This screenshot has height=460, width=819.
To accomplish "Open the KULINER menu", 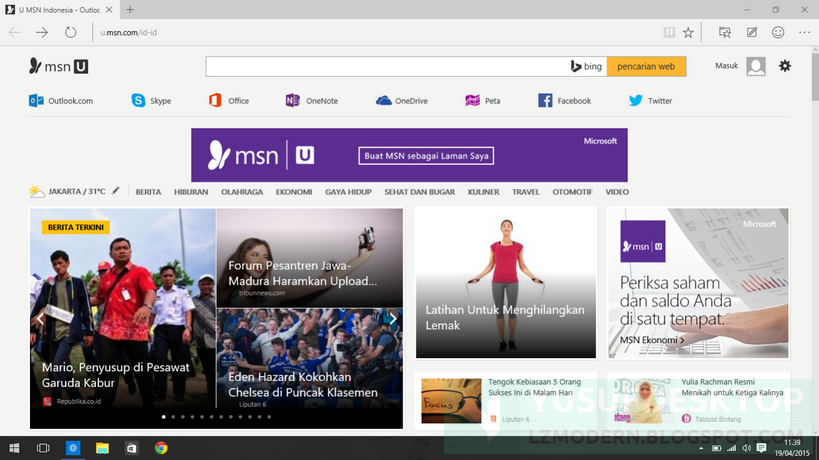I will click(484, 192).
